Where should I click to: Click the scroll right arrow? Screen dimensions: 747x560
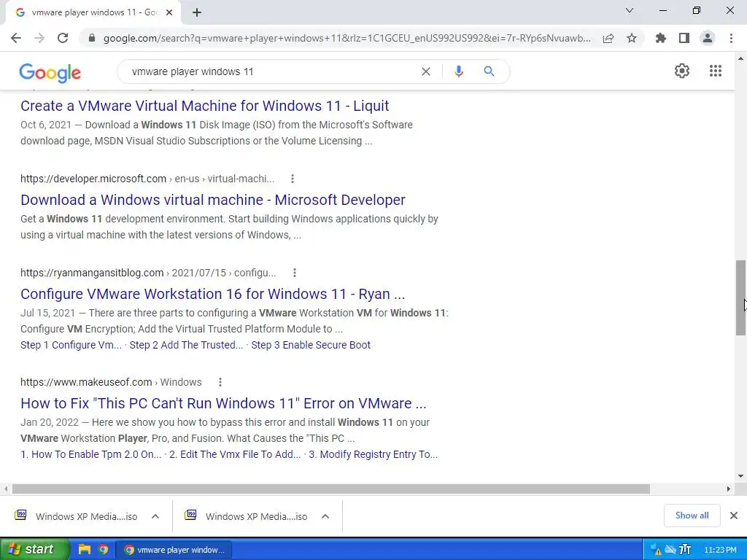pyautogui.click(x=729, y=489)
